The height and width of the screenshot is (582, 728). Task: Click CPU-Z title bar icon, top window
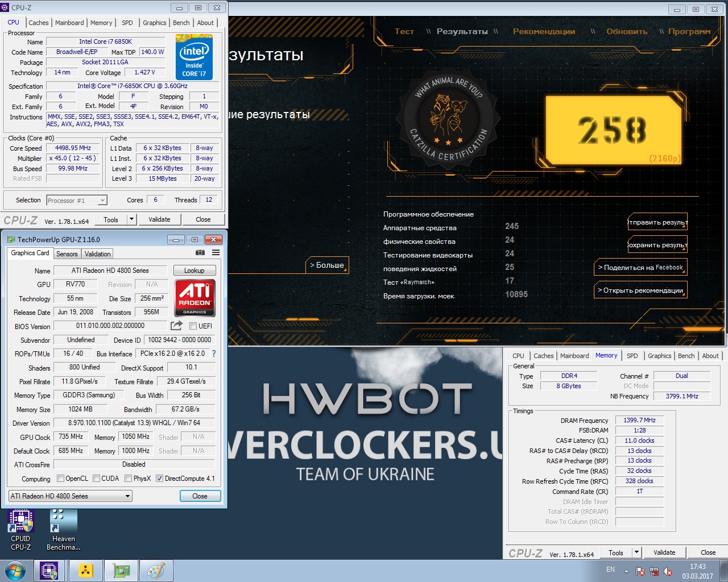point(6,7)
